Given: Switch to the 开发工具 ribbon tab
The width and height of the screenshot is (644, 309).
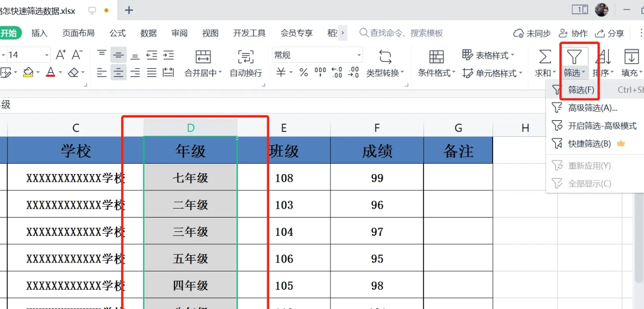Looking at the screenshot, I should pos(249,33).
